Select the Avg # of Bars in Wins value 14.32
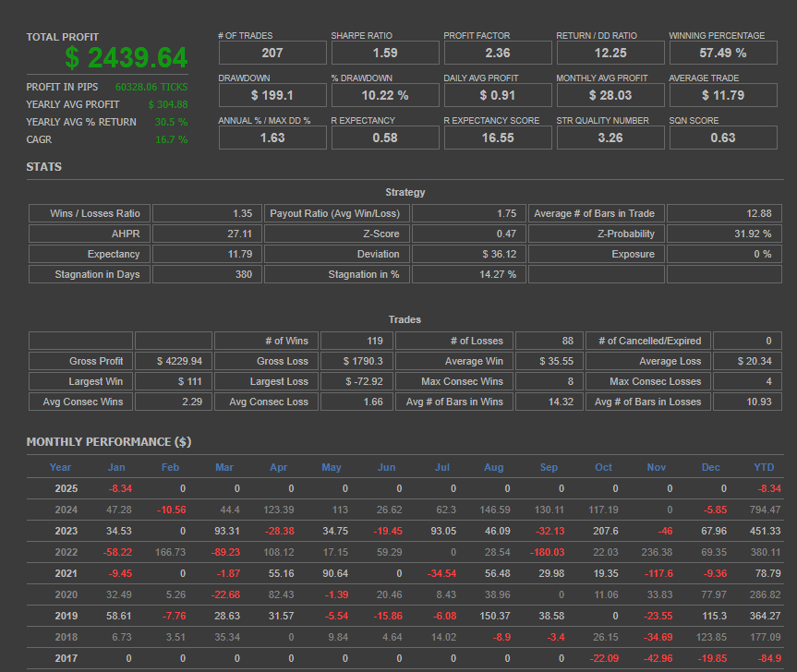This screenshot has height=672, width=797. click(x=561, y=402)
